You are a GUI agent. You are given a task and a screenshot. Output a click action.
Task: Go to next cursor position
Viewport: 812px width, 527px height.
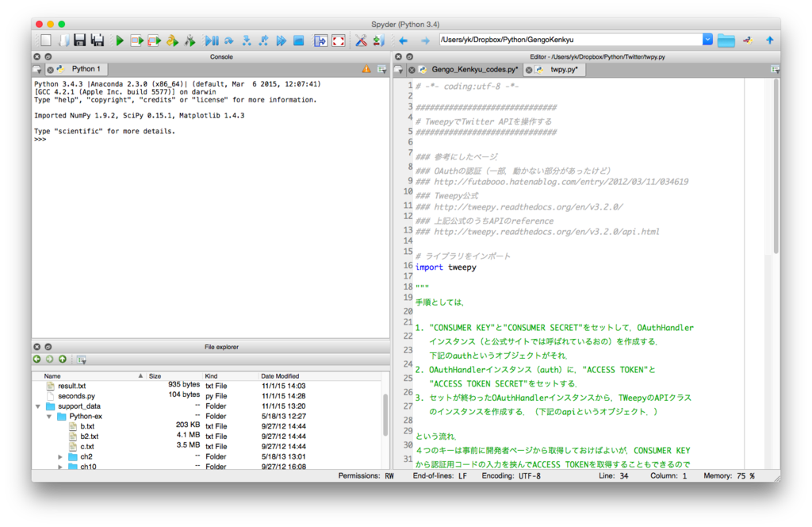point(425,40)
